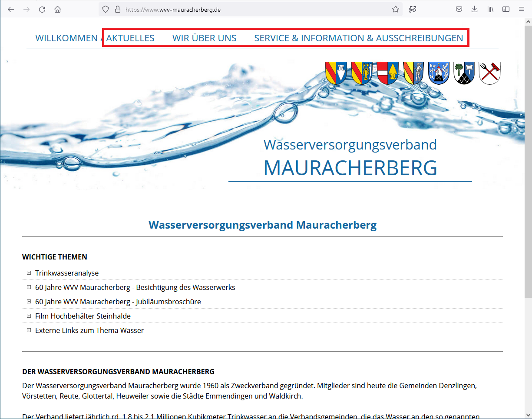
Task: Go to the WILLKOMMEN page link
Action: coord(66,38)
